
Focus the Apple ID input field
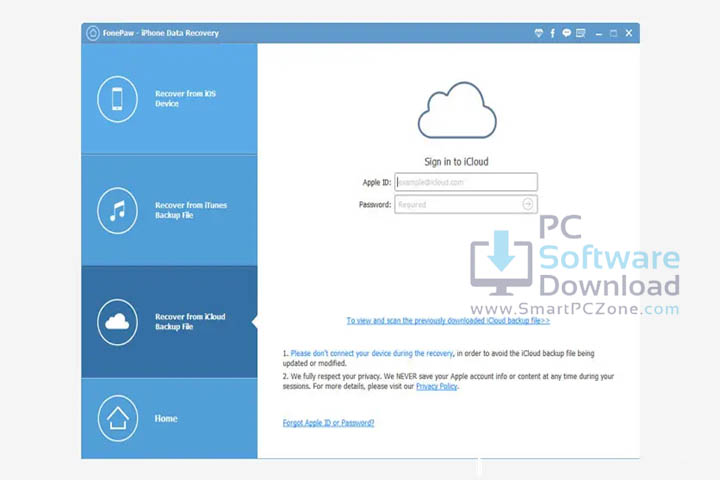click(x=466, y=182)
